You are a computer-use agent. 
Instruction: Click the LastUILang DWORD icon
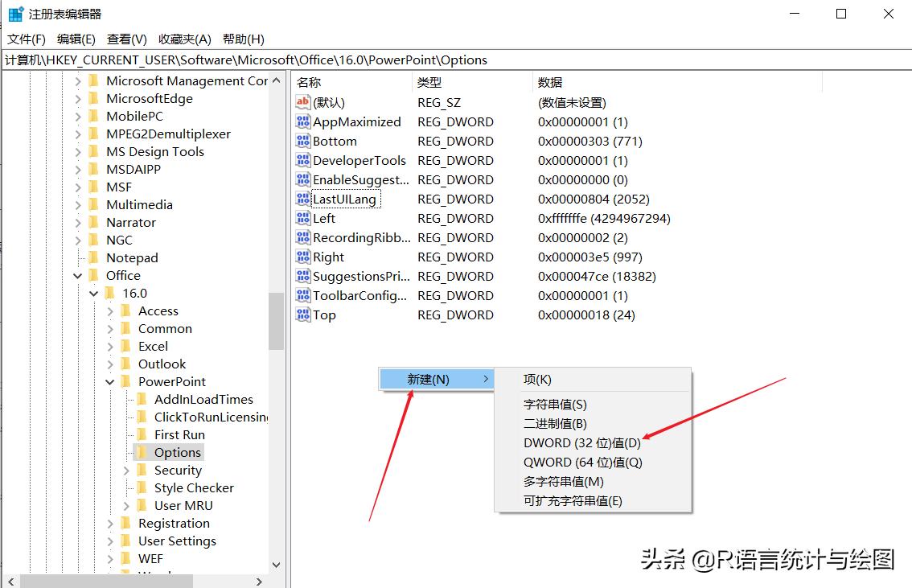pyautogui.click(x=302, y=199)
